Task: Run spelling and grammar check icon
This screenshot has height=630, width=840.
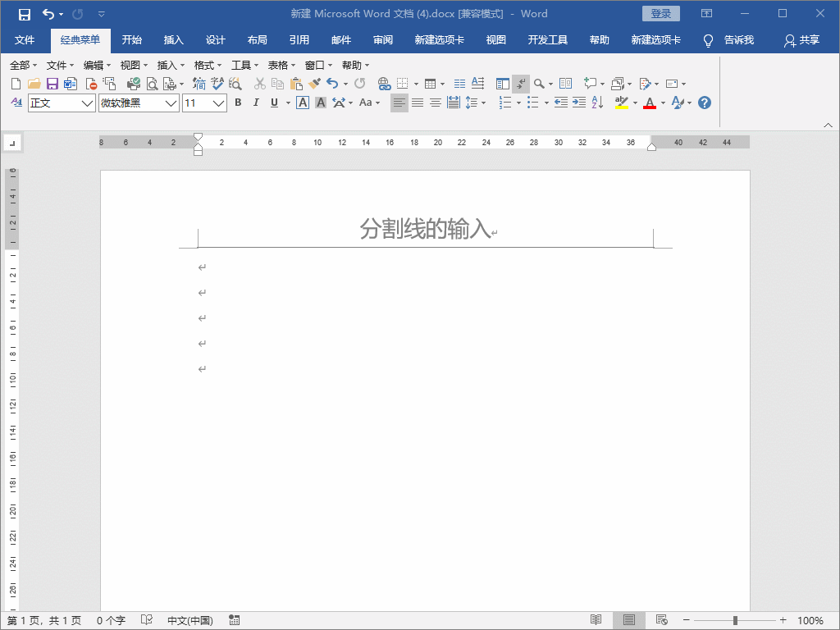Action: pyautogui.click(x=217, y=84)
